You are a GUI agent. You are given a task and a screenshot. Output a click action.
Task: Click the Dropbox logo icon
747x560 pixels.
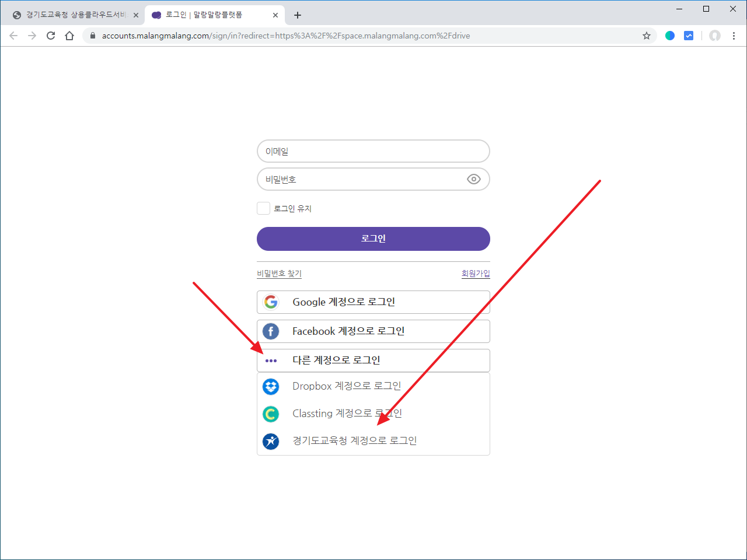coord(271,386)
